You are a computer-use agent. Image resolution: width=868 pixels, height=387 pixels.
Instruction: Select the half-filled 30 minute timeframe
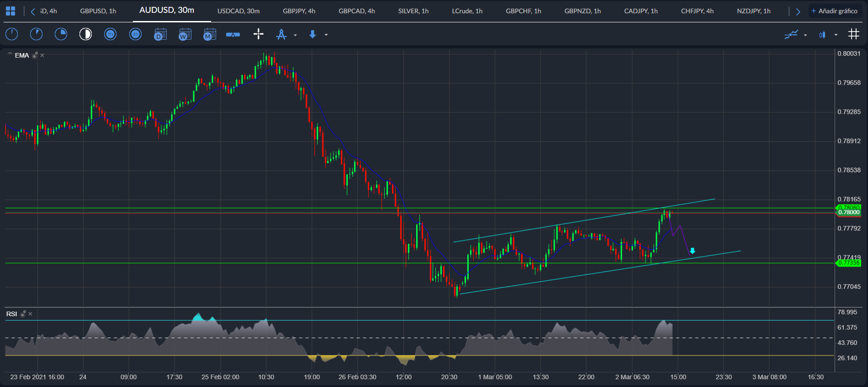click(85, 34)
